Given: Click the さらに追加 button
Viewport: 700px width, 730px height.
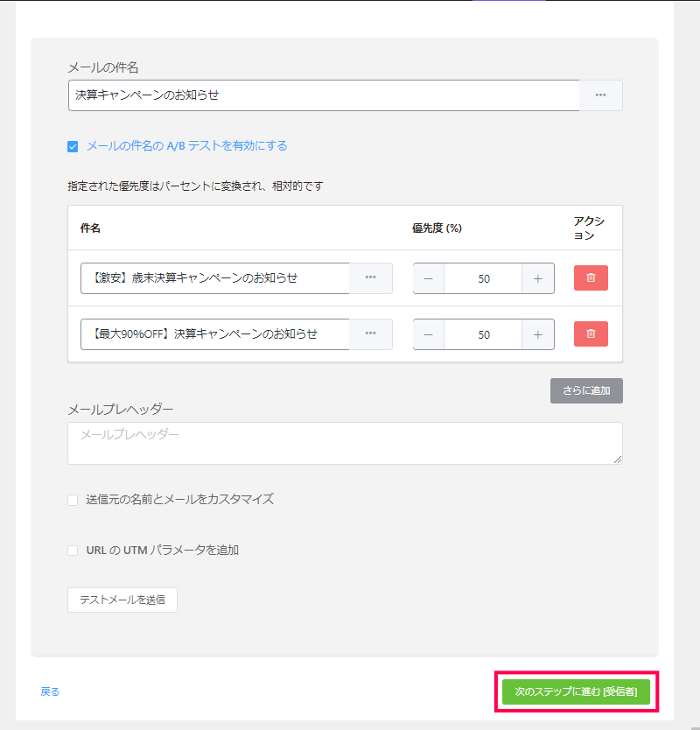Looking at the screenshot, I should click(x=586, y=390).
